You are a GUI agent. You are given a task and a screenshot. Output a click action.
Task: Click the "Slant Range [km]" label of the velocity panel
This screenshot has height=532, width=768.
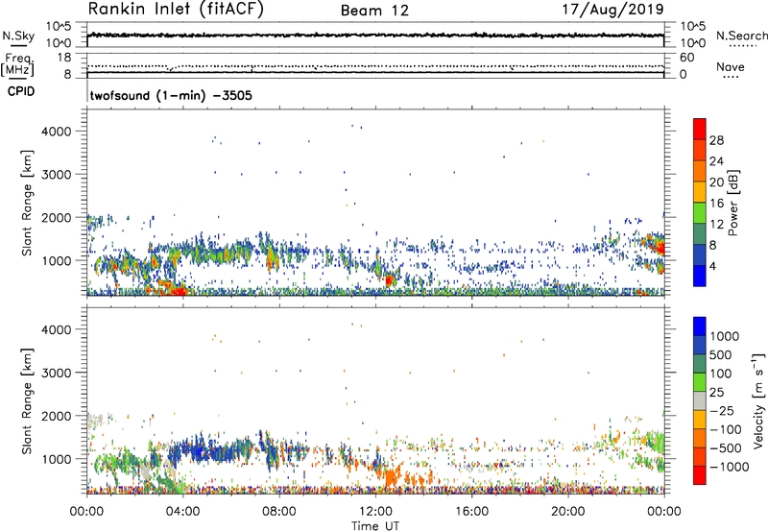27,400
